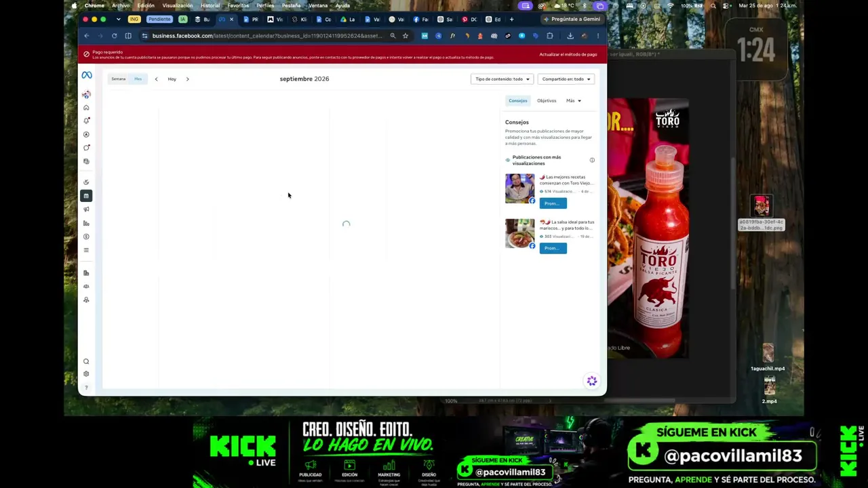Open the Pendiente tab group
Image resolution: width=868 pixels, height=488 pixels.
159,20
